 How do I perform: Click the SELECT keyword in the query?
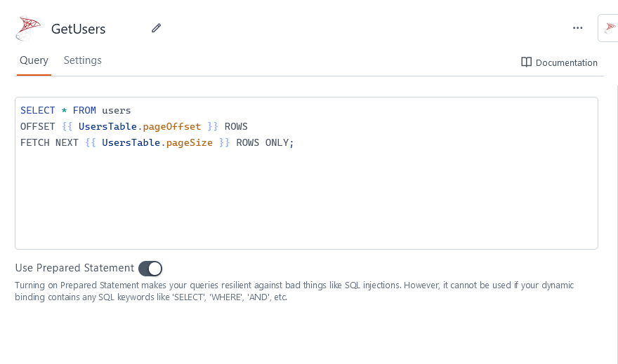38,110
